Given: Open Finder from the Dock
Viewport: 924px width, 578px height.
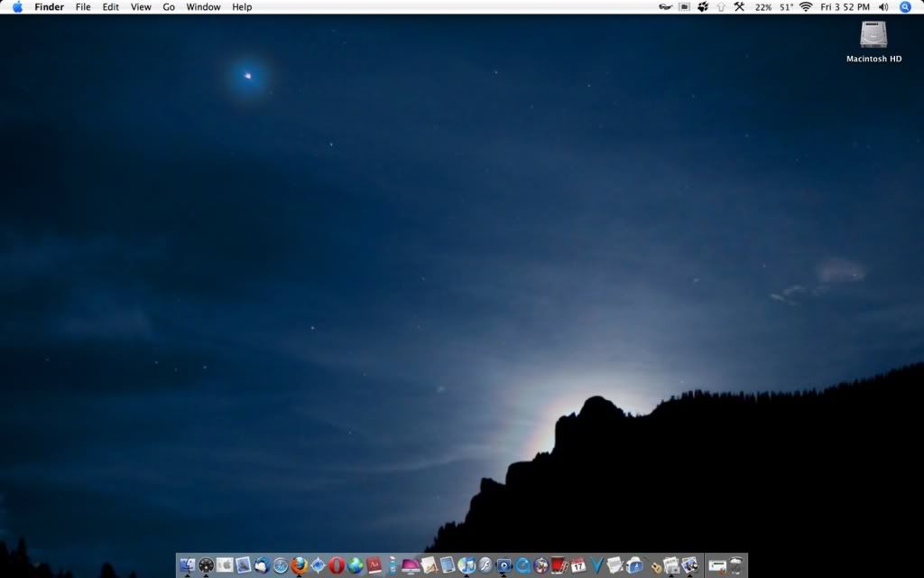Looking at the screenshot, I should tap(187, 565).
